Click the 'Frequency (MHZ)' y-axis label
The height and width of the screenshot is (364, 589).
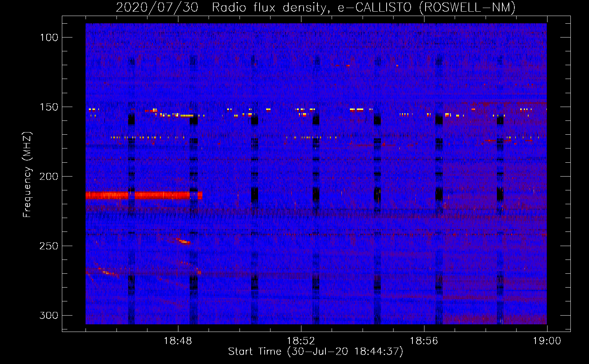(27, 174)
